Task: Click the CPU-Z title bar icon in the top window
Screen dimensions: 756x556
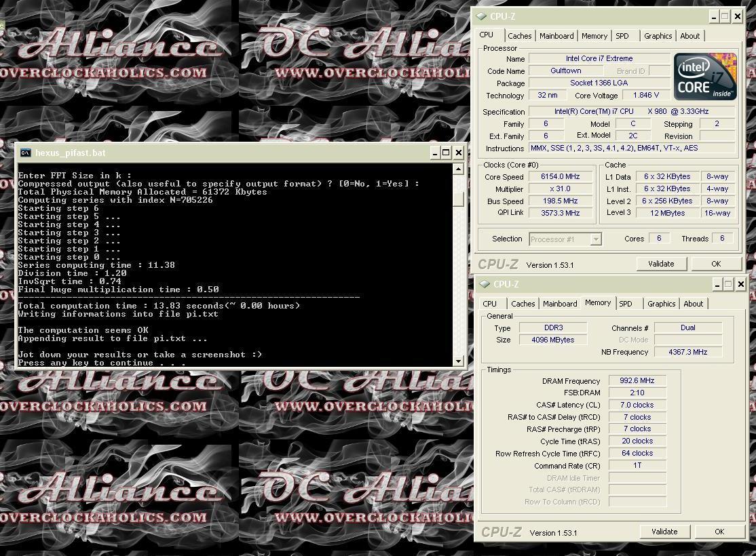Action: point(481,16)
